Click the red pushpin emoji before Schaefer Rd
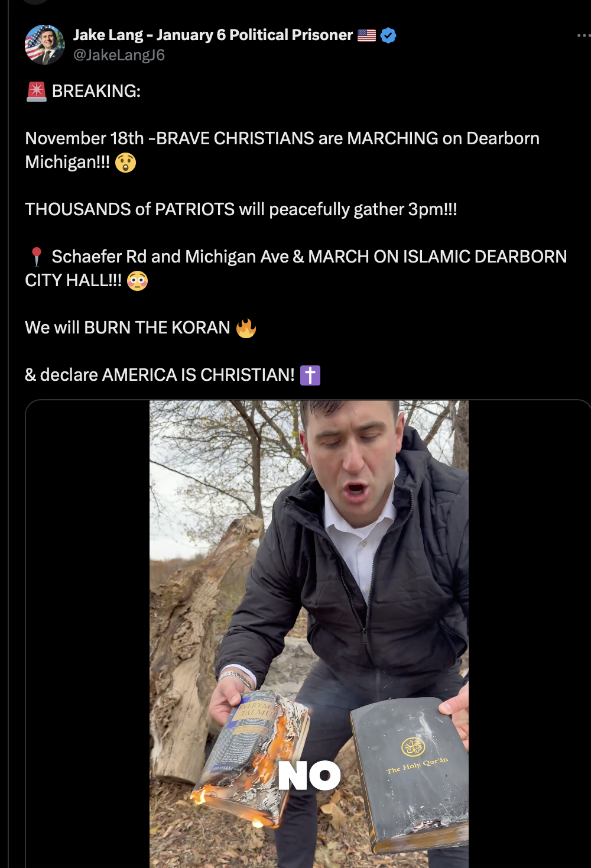This screenshot has width=591, height=868. (37, 257)
